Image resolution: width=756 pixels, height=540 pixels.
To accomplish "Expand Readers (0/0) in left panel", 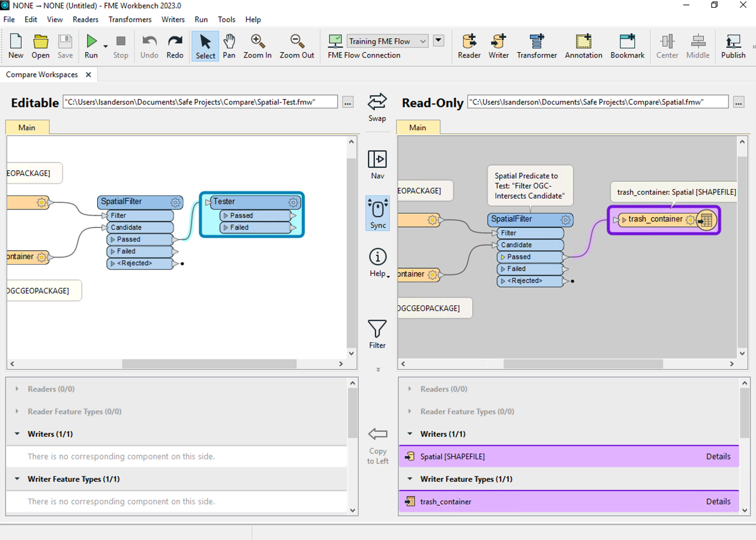I will [x=17, y=389].
